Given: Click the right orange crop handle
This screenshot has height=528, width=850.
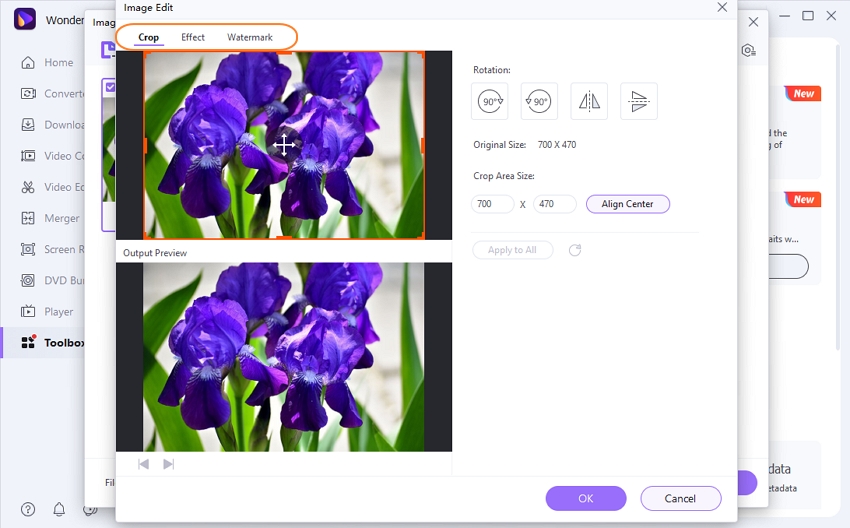Looking at the screenshot, I should point(423,145).
